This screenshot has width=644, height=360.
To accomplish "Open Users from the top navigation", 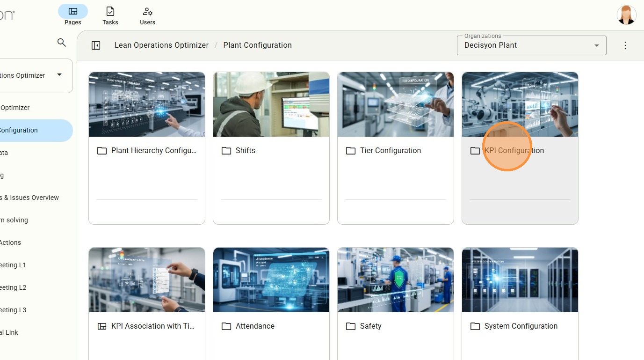I will coord(147,15).
